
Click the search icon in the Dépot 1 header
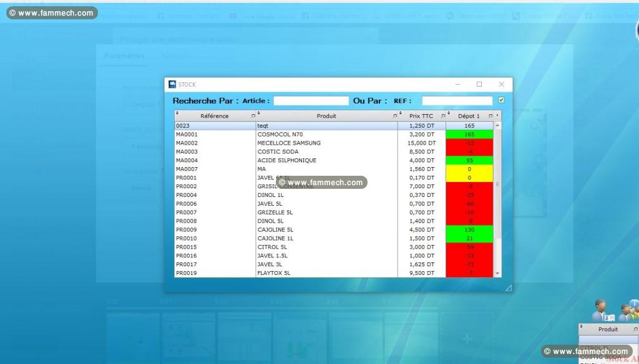[490, 116]
